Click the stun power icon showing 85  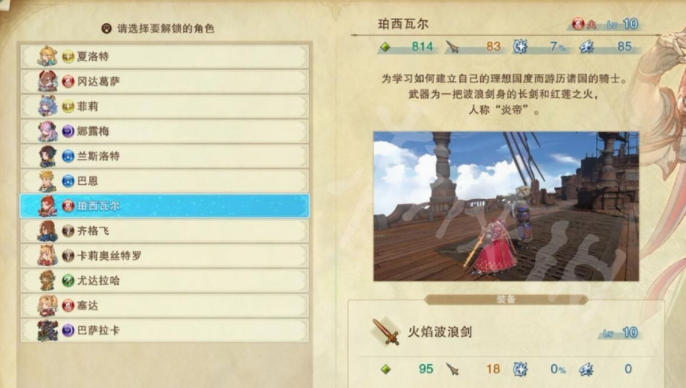[x=587, y=47]
